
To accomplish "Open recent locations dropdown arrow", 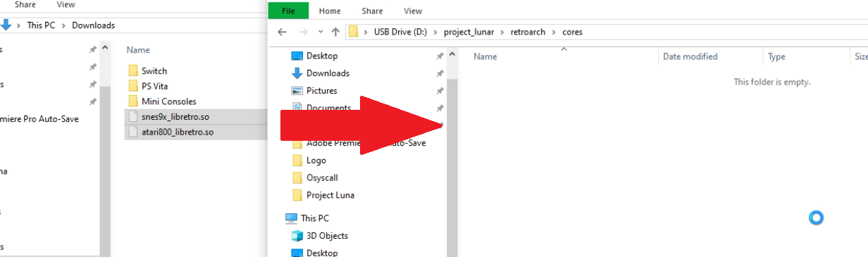I will pyautogui.click(x=321, y=32).
